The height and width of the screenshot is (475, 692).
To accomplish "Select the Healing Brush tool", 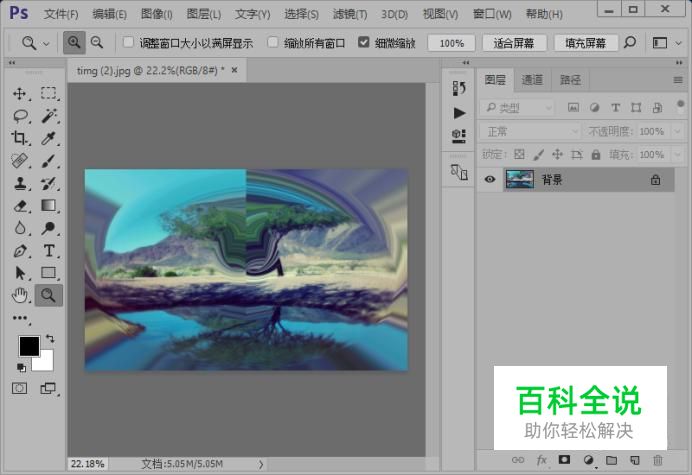I will click(x=19, y=161).
